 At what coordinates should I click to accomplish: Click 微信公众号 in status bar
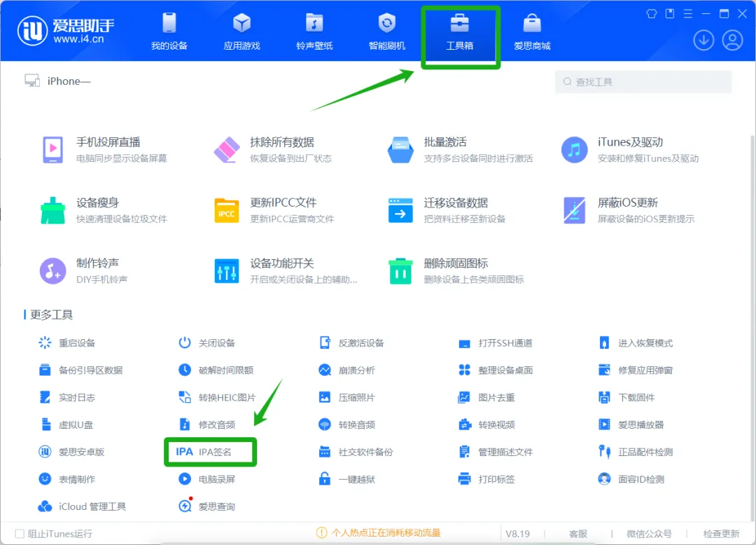tap(649, 534)
